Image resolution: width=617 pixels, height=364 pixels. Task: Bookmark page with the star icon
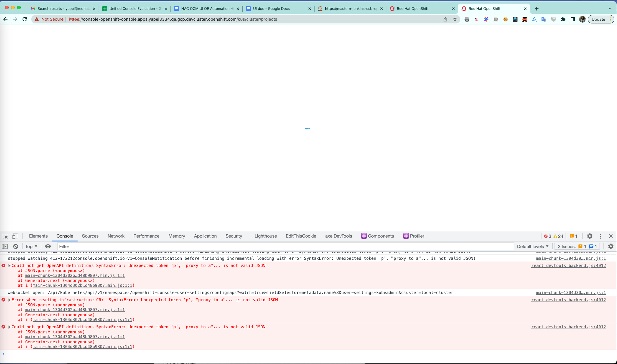455,19
